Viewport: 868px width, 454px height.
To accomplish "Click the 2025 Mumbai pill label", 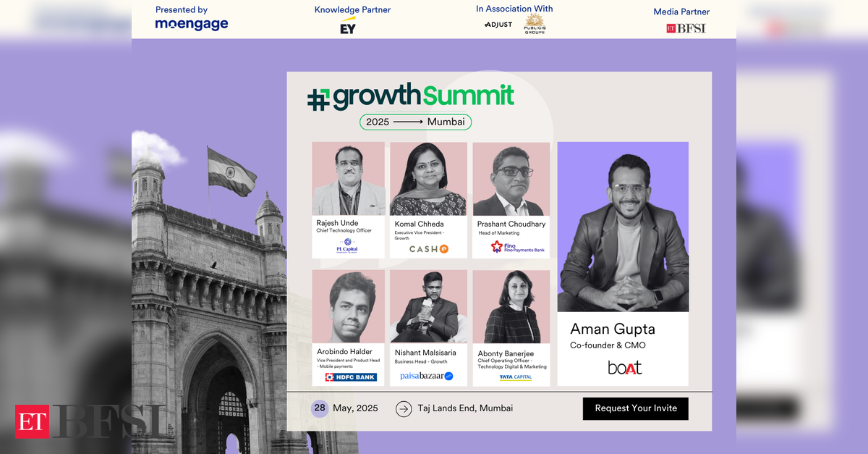I will pos(416,122).
